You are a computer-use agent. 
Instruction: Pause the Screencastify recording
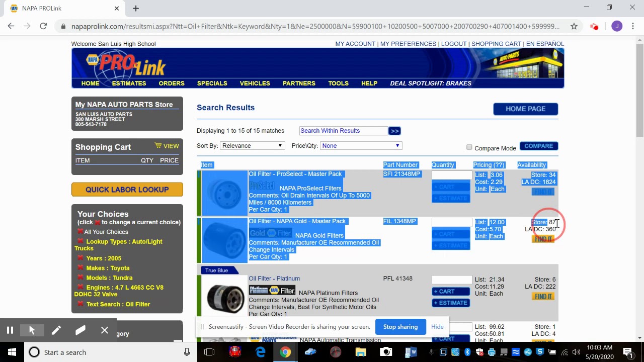pos(10,330)
